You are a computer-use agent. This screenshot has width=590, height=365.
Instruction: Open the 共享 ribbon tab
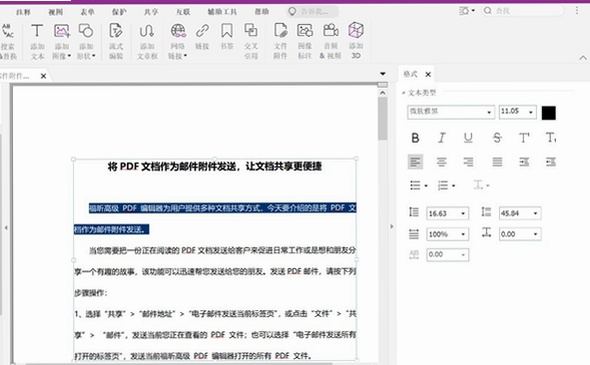151,12
